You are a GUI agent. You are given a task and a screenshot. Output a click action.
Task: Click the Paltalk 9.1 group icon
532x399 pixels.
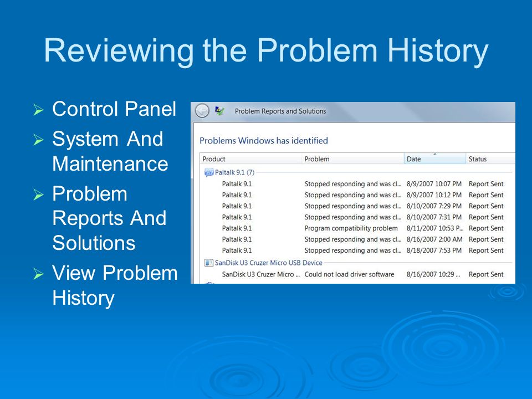coord(209,172)
